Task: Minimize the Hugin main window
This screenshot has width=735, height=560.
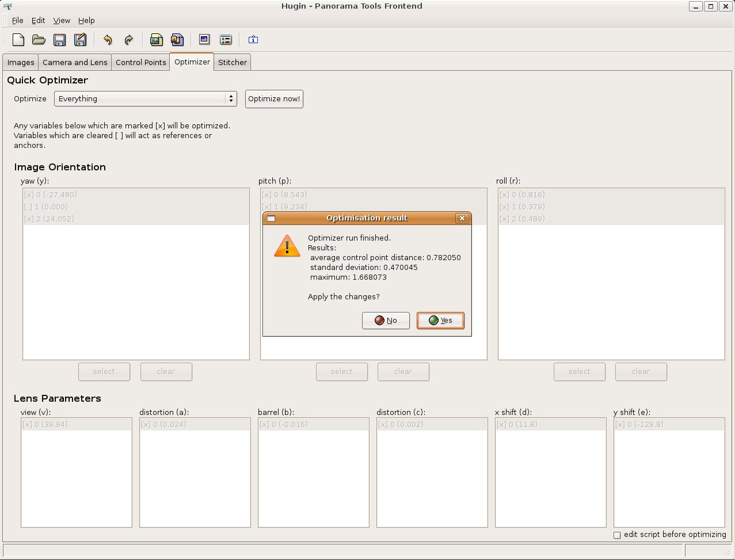Action: click(x=696, y=6)
